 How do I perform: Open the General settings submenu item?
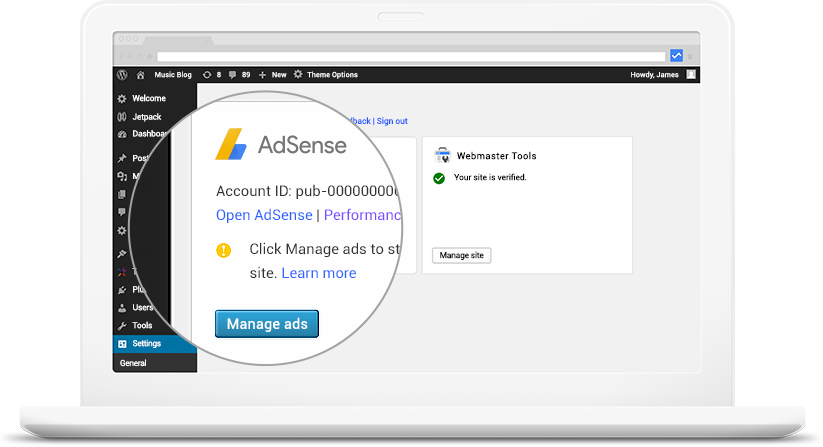coord(133,363)
